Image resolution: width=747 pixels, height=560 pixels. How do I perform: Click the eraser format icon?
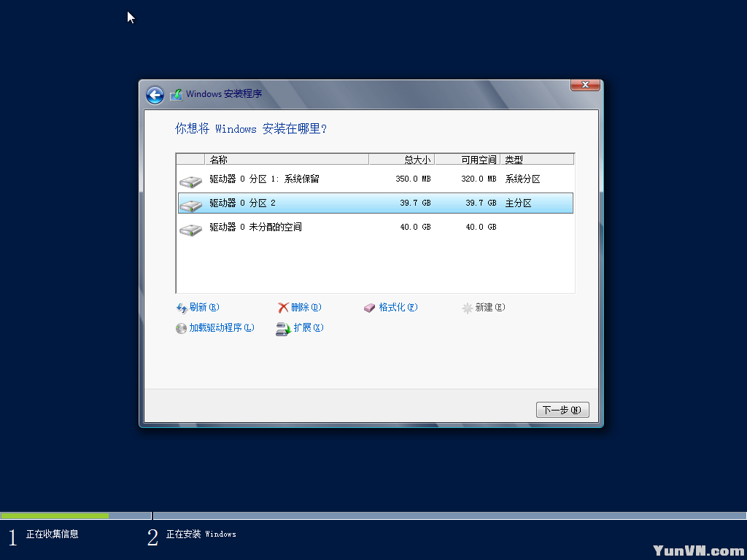(x=370, y=308)
